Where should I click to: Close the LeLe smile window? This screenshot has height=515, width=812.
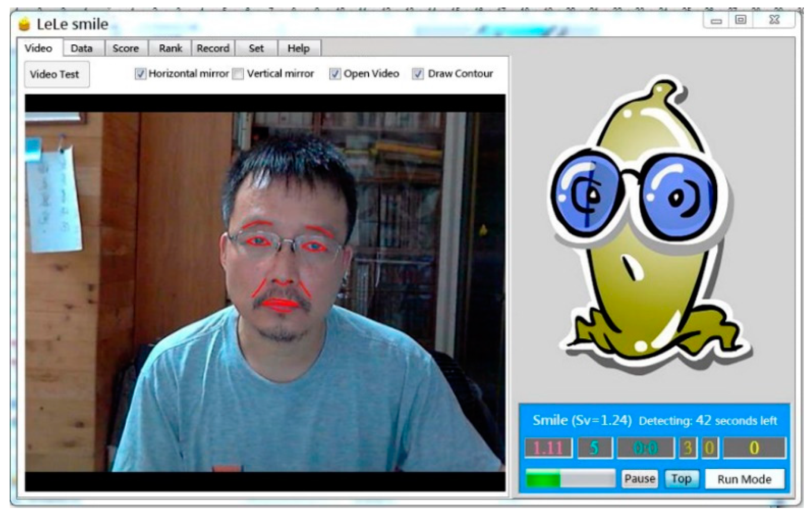(x=775, y=20)
